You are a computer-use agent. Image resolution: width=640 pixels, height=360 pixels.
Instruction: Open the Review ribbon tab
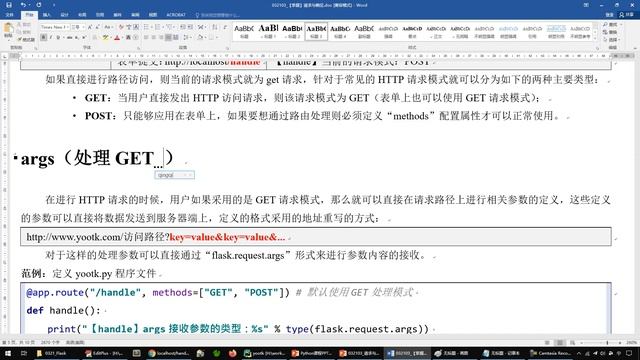[x=135, y=15]
